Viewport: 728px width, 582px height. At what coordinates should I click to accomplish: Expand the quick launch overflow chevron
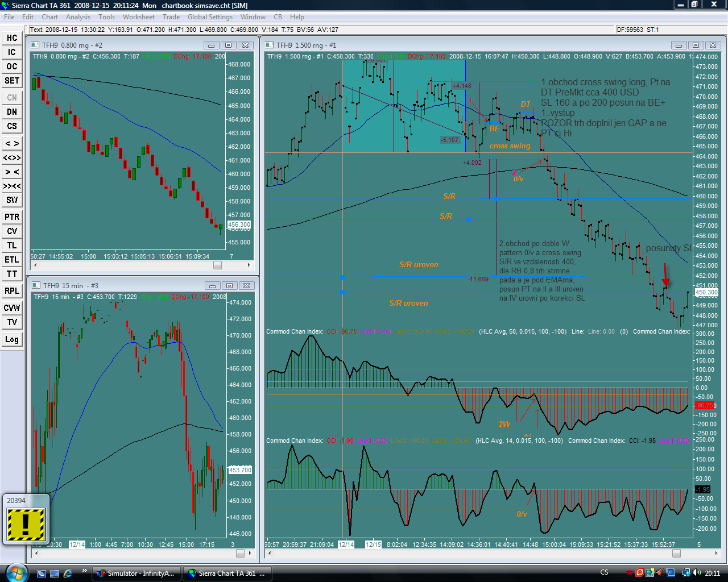pyautogui.click(x=84, y=571)
